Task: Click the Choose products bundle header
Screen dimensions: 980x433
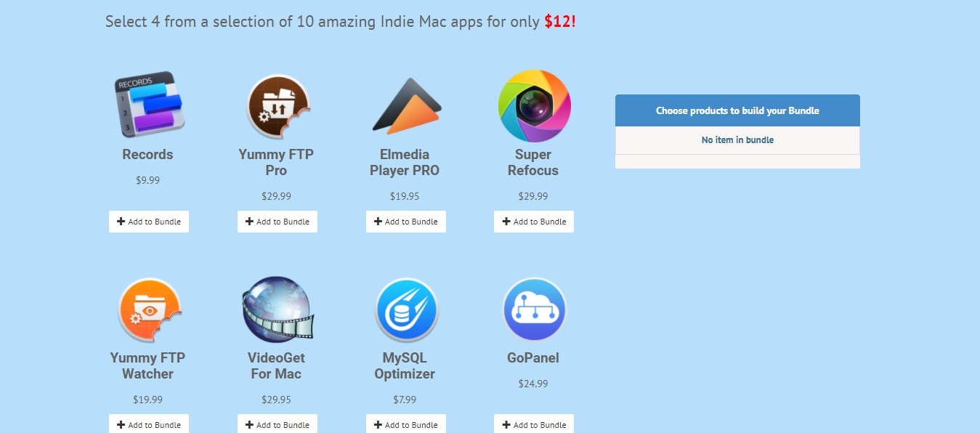Action: coord(737,110)
